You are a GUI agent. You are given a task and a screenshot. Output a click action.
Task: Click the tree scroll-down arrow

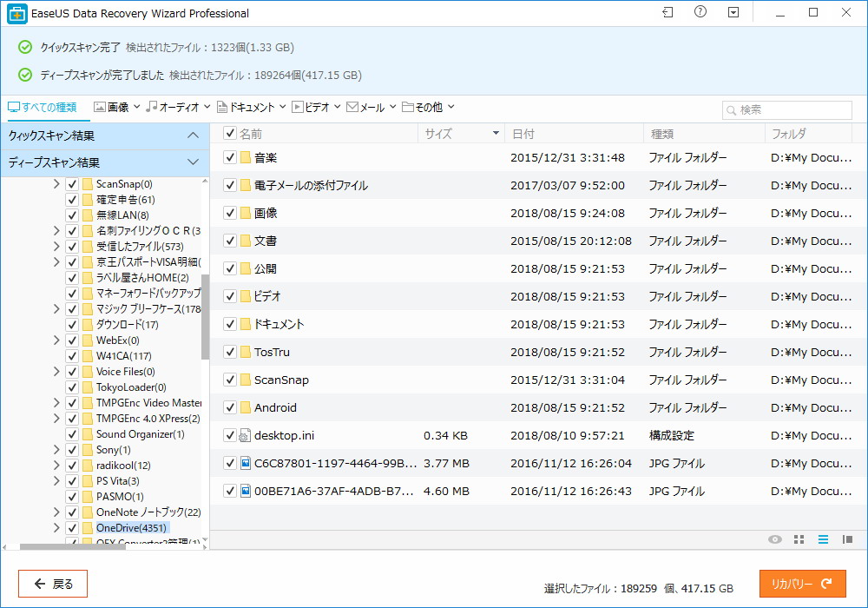click(x=205, y=539)
